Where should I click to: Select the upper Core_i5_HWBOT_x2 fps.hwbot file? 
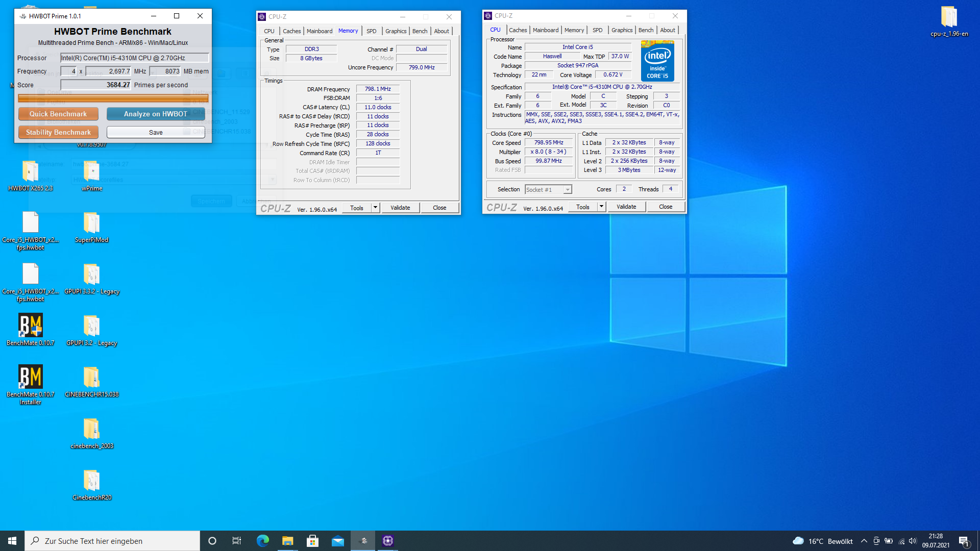[x=30, y=231]
